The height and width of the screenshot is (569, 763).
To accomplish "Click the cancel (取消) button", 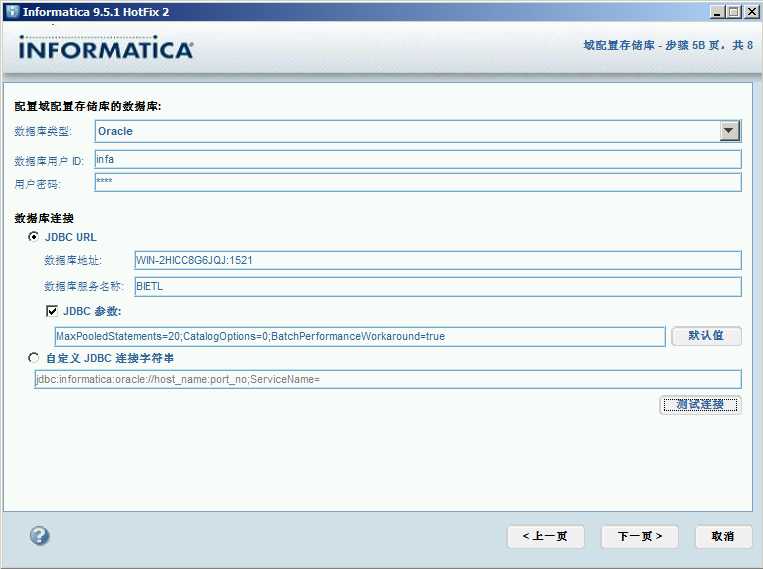I will coord(723,536).
